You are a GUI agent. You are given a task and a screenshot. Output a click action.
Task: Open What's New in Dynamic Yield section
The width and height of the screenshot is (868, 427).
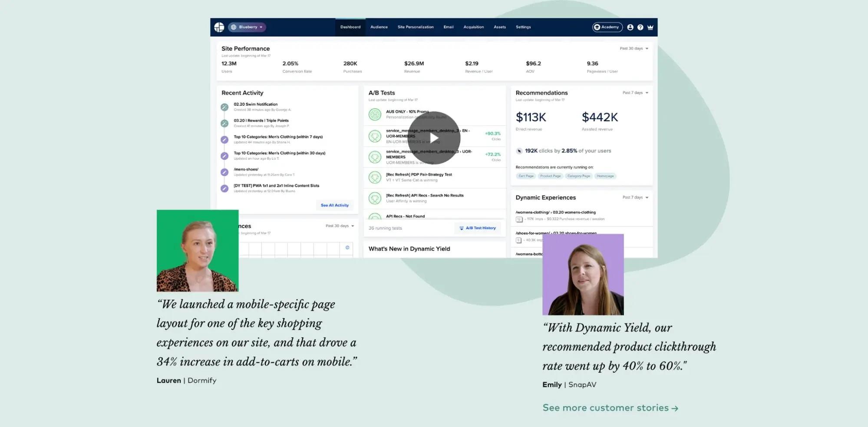click(409, 249)
